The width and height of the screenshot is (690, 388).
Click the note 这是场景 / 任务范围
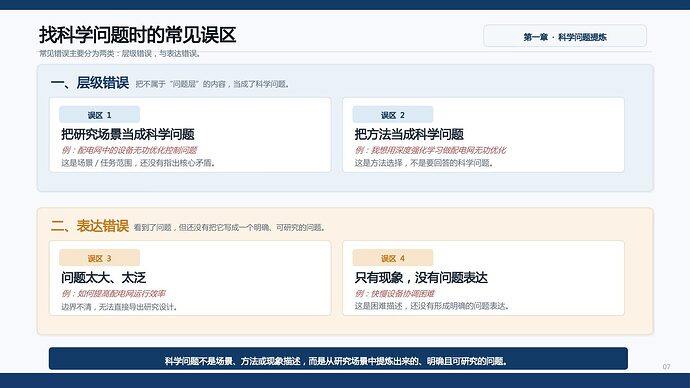point(138,163)
